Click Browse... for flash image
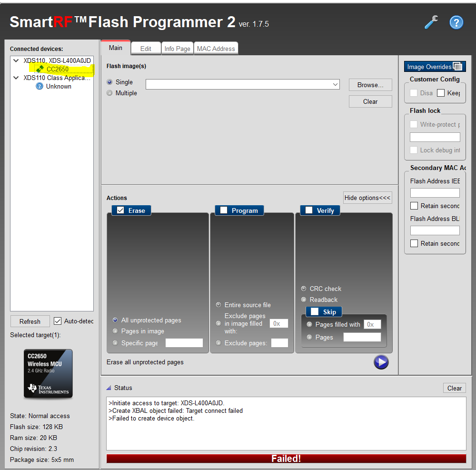 (x=370, y=85)
